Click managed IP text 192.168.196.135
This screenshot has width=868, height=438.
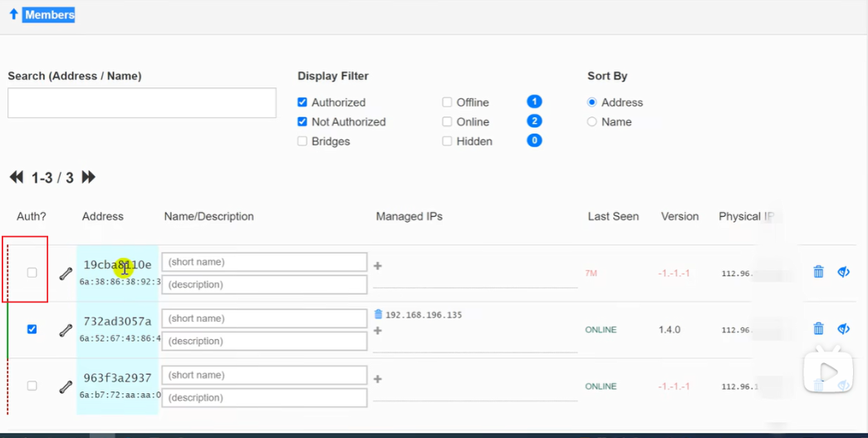(x=424, y=315)
